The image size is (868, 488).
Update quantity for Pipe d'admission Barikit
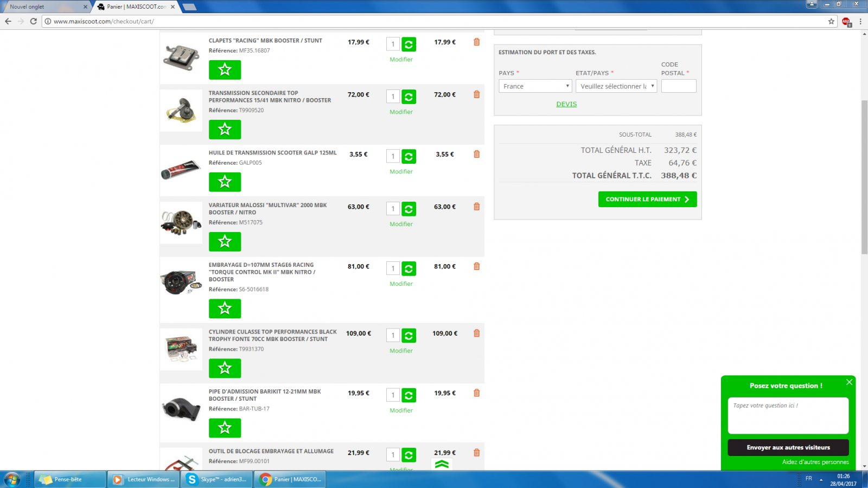pyautogui.click(x=409, y=395)
